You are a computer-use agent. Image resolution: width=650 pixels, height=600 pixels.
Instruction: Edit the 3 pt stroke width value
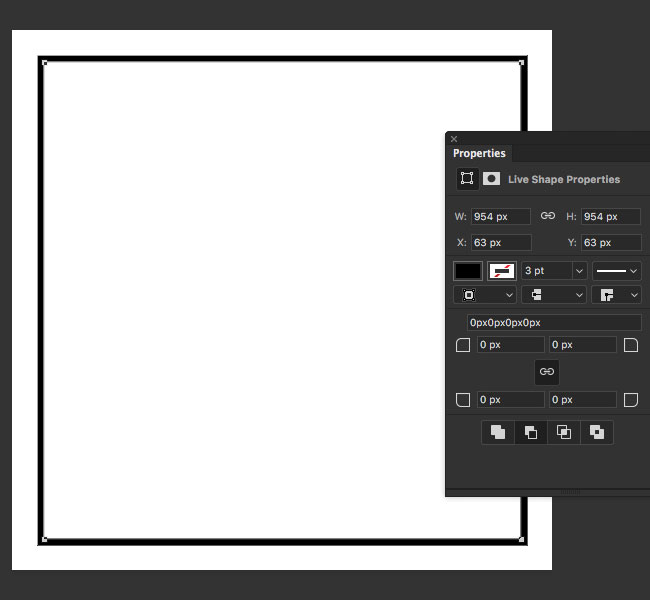click(547, 271)
